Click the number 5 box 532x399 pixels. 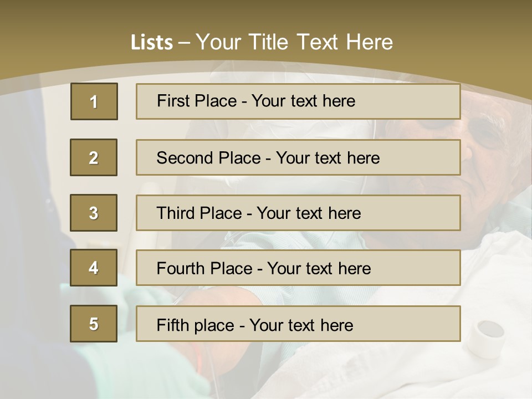(94, 324)
